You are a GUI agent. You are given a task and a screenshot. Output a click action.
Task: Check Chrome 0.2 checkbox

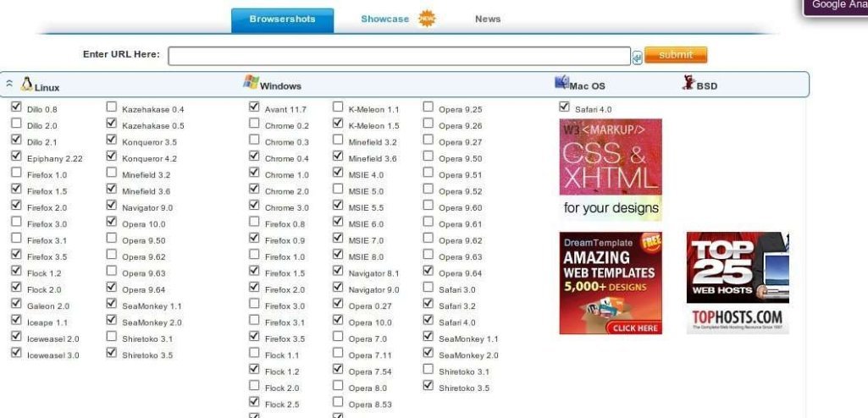pos(254,124)
